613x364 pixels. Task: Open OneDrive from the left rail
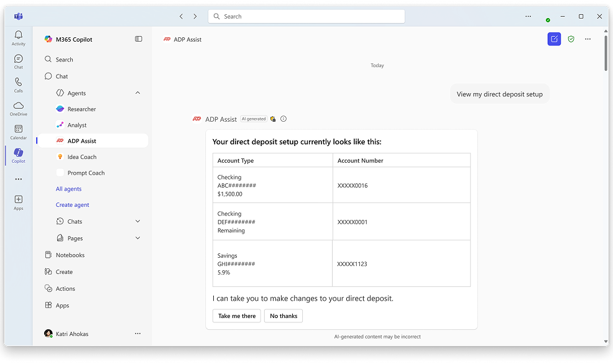coord(18,106)
